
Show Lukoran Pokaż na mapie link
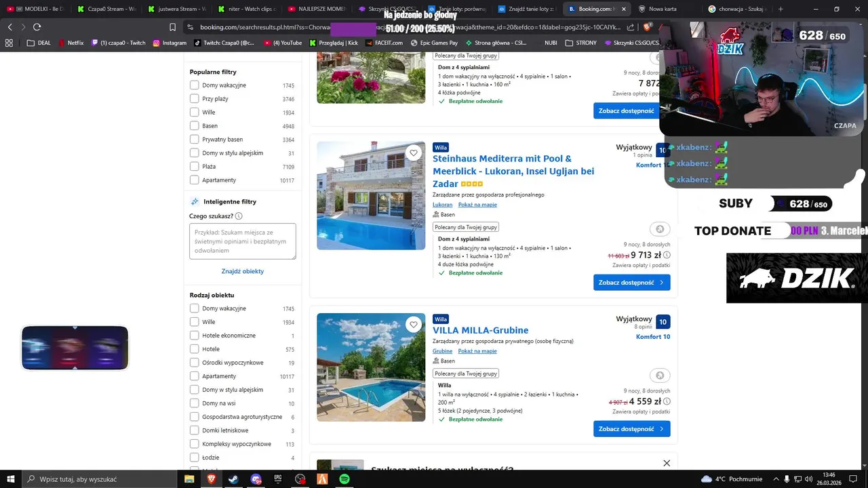click(x=477, y=205)
